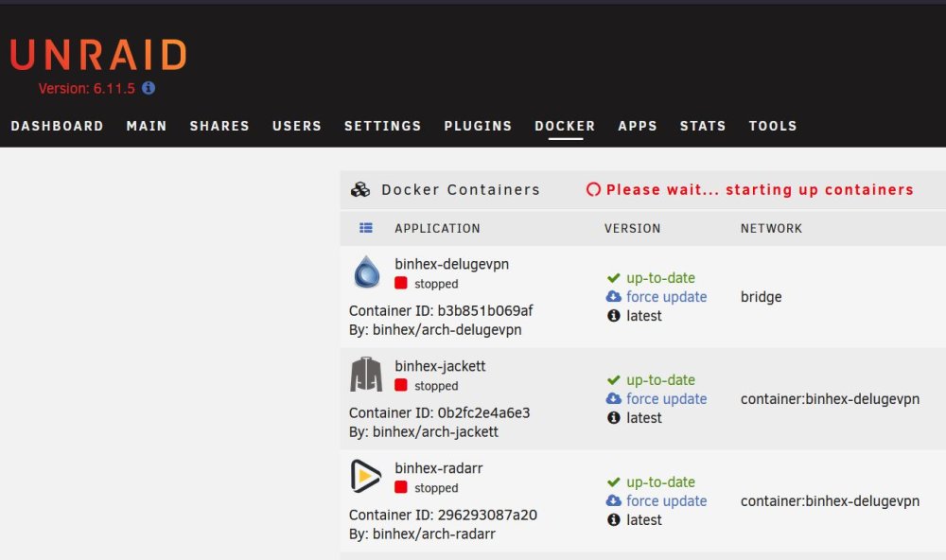
Task: Click By: binhex/arch-jackett text
Action: click(x=424, y=432)
